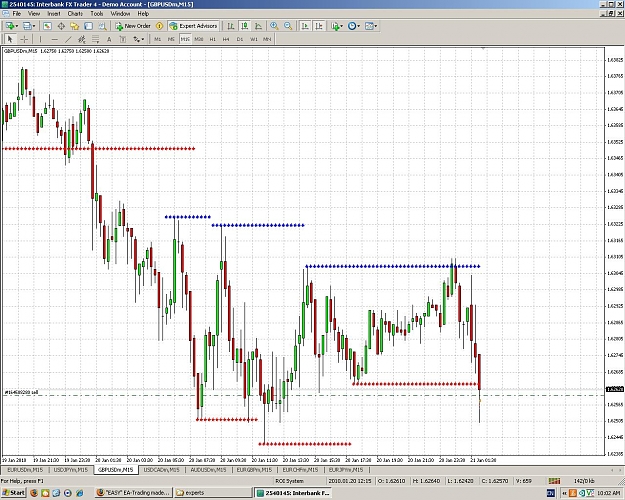Click the Windows Start button
625x500 pixels.
tap(13, 493)
